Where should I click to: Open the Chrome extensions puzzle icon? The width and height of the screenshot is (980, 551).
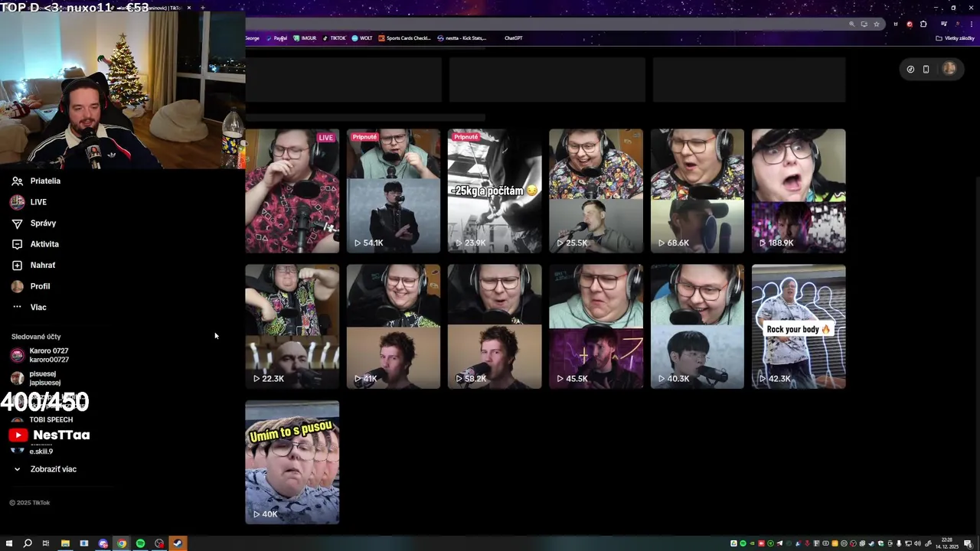point(923,24)
